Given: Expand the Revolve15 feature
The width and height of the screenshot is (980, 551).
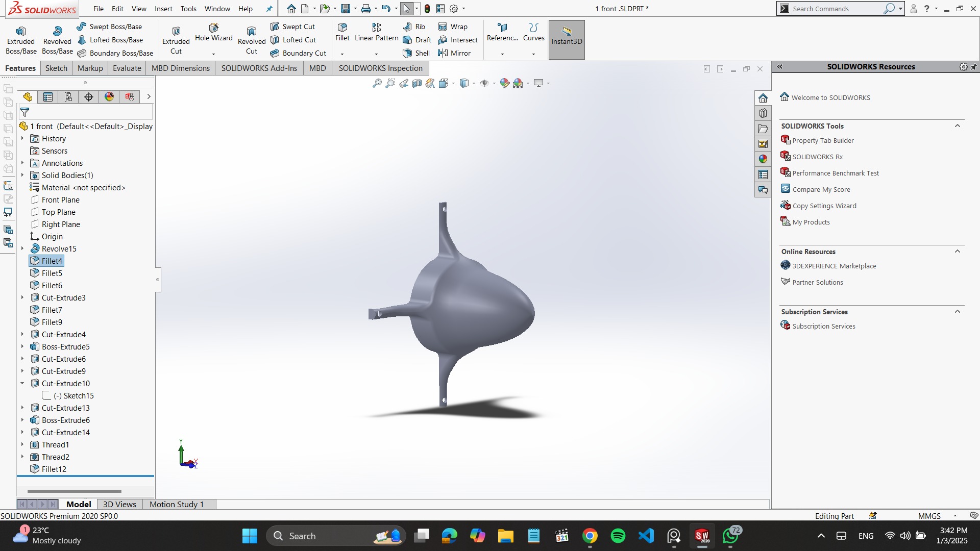Looking at the screenshot, I should (x=22, y=248).
